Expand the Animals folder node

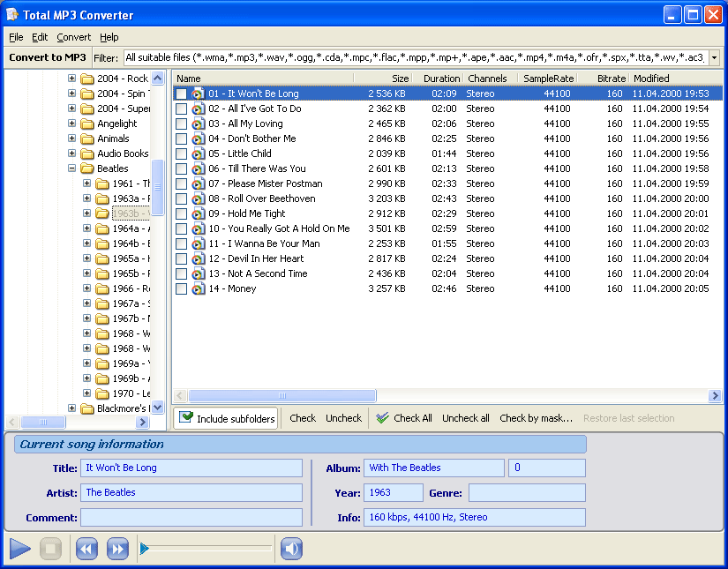pyautogui.click(x=71, y=138)
